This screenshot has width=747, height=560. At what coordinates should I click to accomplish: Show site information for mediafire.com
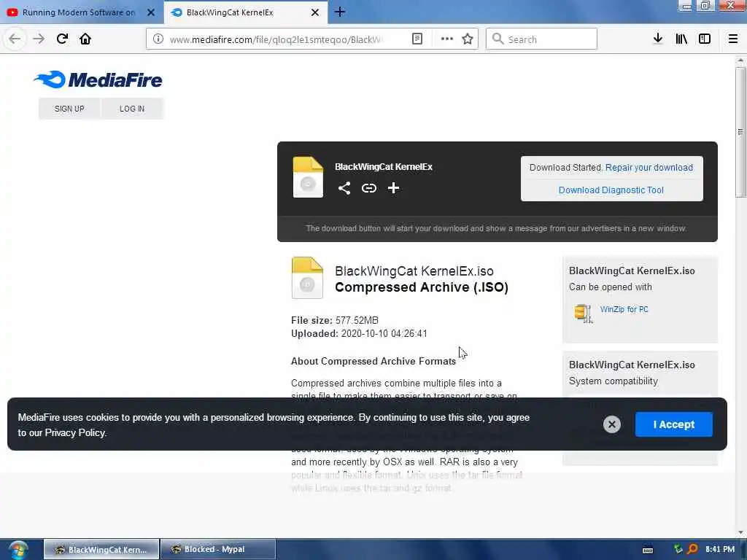158,39
